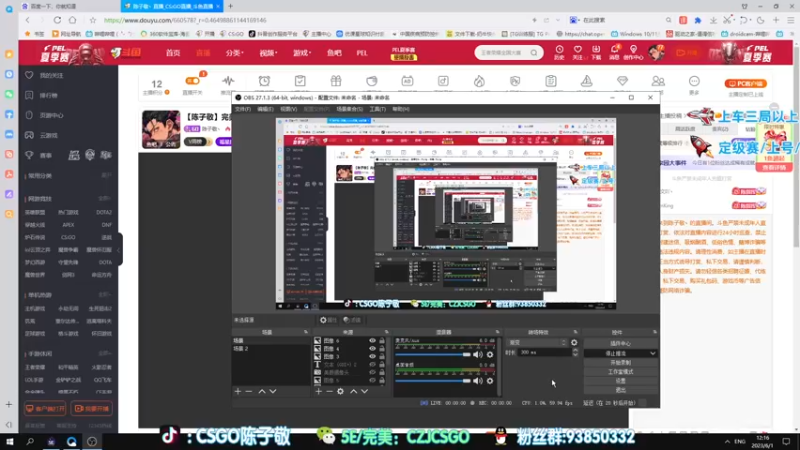Click the transition duration stepper arrows
The image size is (800, 450).
[x=575, y=353]
